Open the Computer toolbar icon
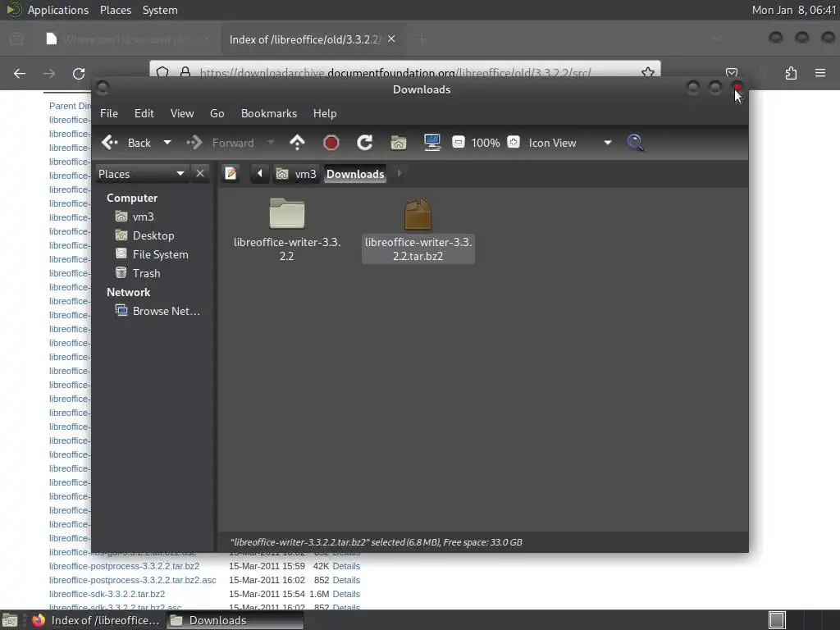The image size is (840, 630). click(x=432, y=143)
